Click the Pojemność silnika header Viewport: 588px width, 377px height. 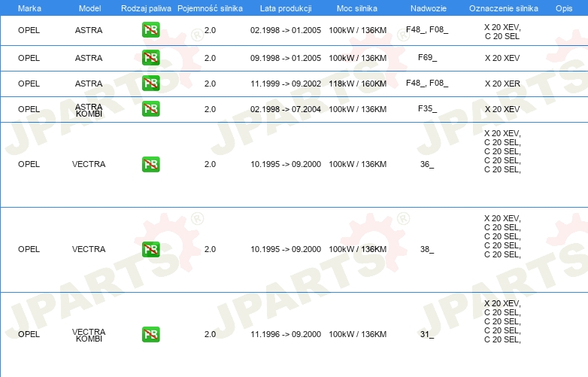210,8
